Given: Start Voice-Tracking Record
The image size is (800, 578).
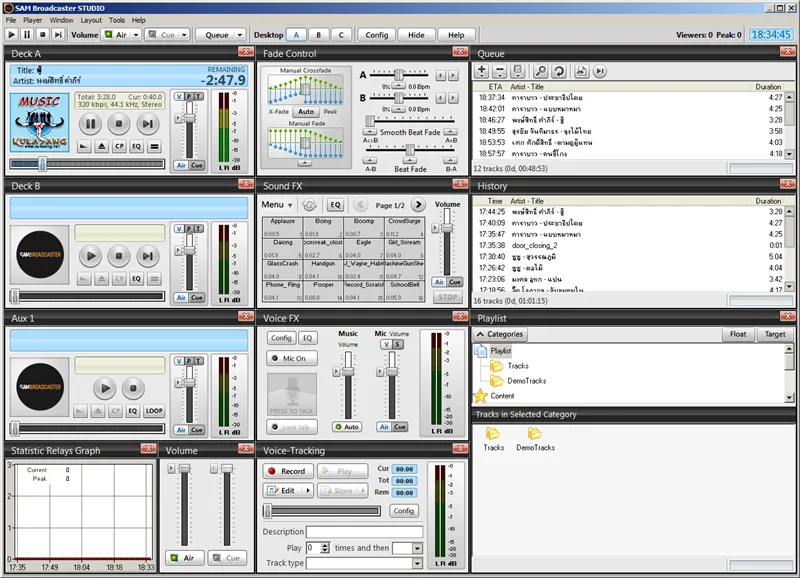Looking at the screenshot, I should click(x=287, y=471).
